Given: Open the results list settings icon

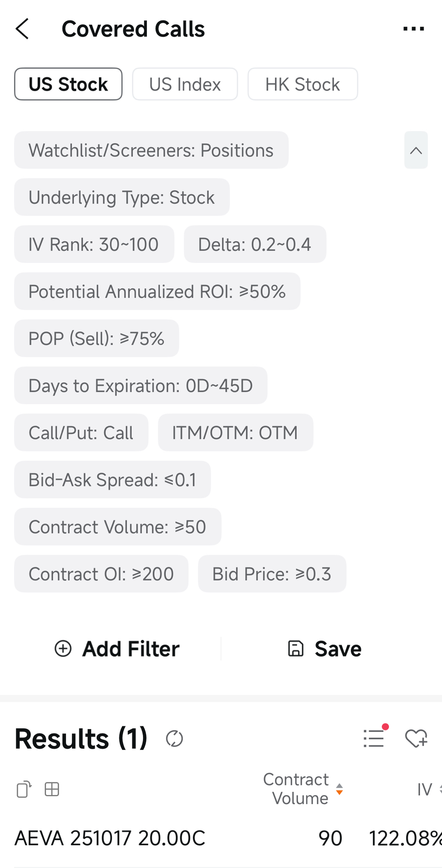Looking at the screenshot, I should (374, 738).
